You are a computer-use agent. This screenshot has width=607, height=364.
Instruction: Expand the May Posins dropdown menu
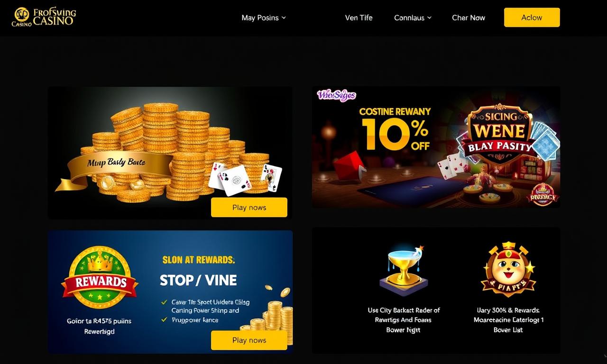[x=264, y=18]
